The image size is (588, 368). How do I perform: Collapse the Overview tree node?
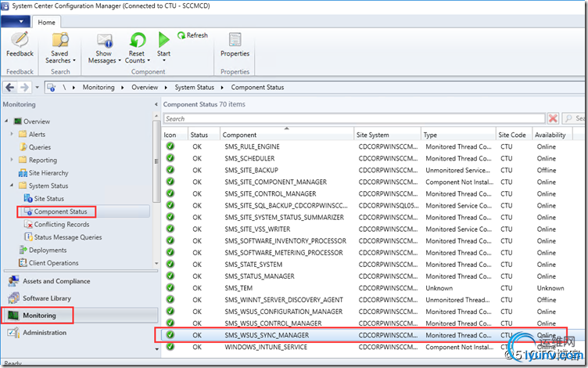[x=6, y=121]
